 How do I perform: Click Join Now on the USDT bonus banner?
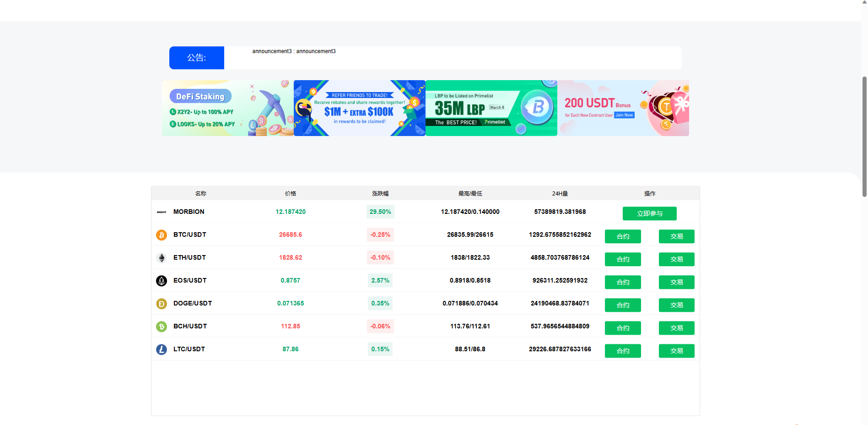click(624, 115)
